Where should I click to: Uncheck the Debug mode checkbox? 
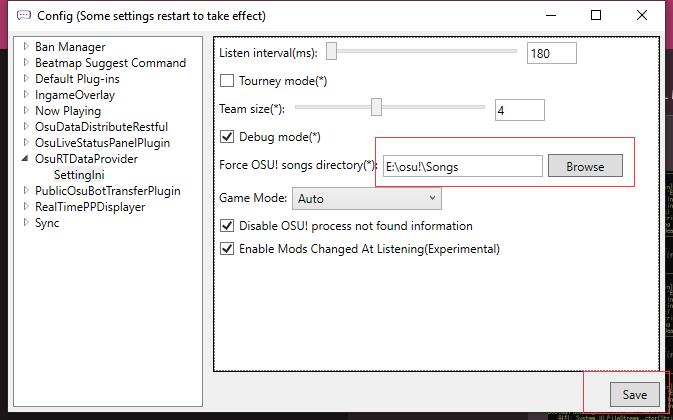227,137
